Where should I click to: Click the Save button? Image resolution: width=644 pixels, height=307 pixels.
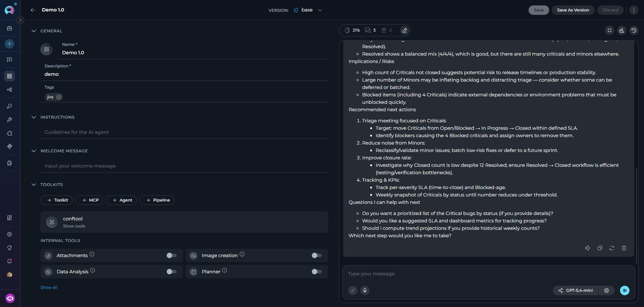point(539,10)
